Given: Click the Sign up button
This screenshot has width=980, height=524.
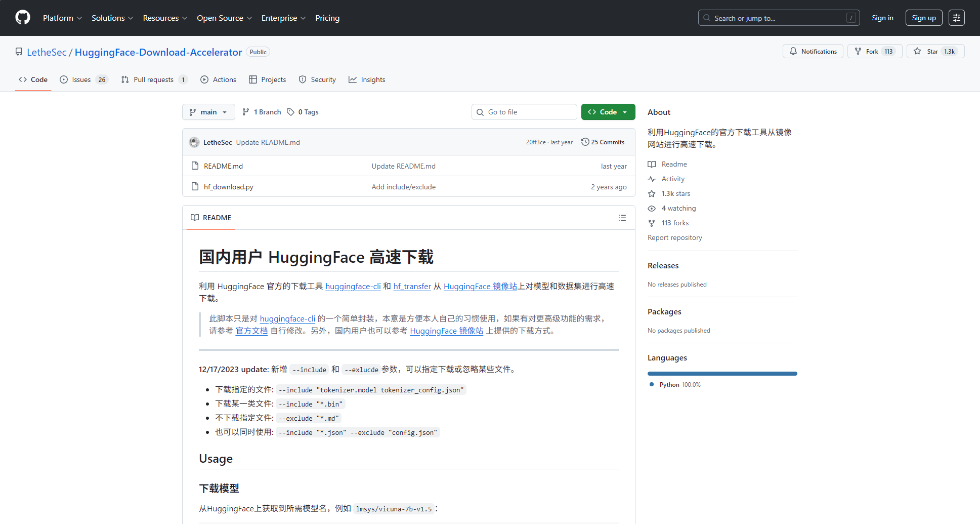Looking at the screenshot, I should pos(924,17).
